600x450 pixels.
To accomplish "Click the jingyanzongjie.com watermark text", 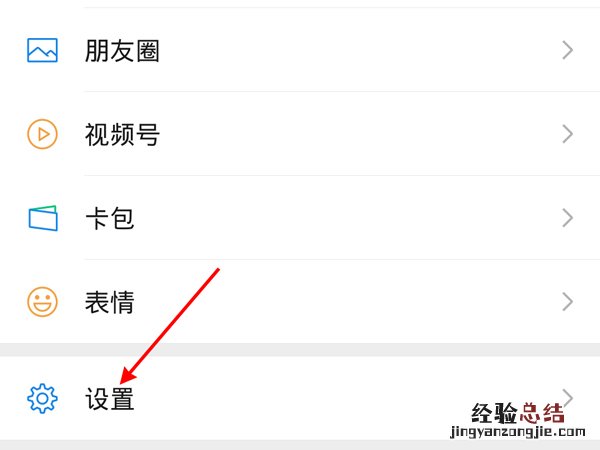I will click(518, 432).
